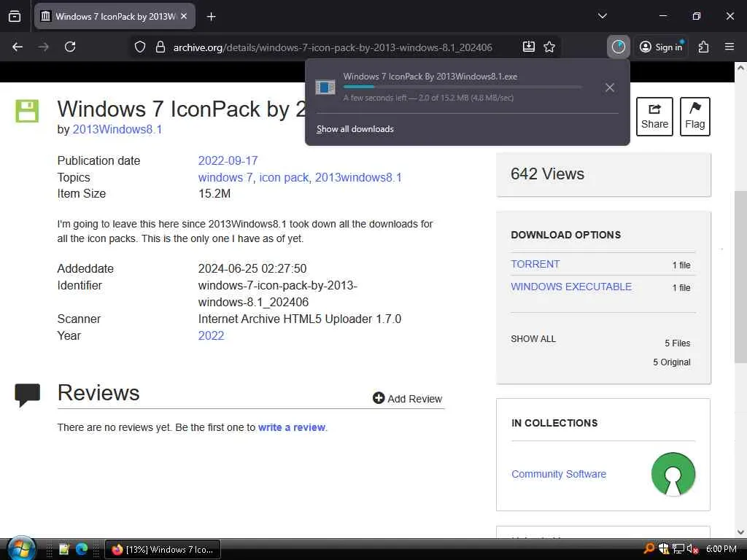The width and height of the screenshot is (747, 560).
Task: Select the Windows 7 IconPack tab
Action: 115,17
